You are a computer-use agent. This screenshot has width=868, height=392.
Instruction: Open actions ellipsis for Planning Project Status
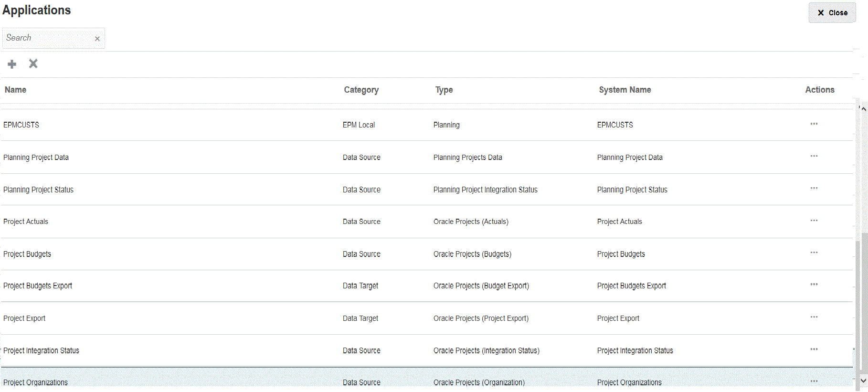[x=814, y=188]
